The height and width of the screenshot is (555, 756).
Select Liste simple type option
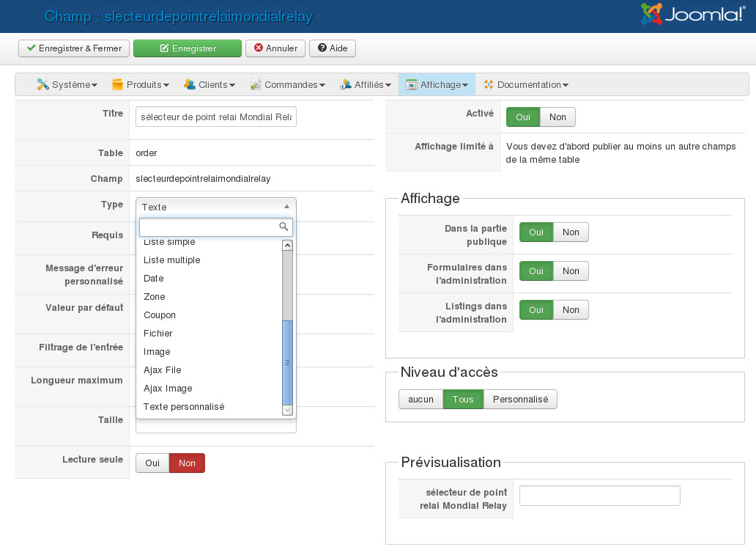coord(210,243)
